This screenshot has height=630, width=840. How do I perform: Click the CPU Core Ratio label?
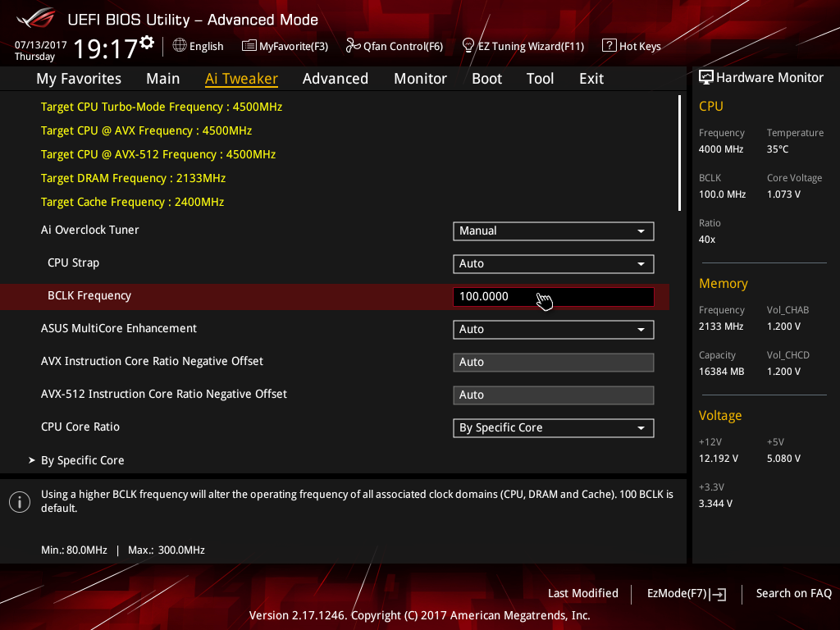pos(80,427)
